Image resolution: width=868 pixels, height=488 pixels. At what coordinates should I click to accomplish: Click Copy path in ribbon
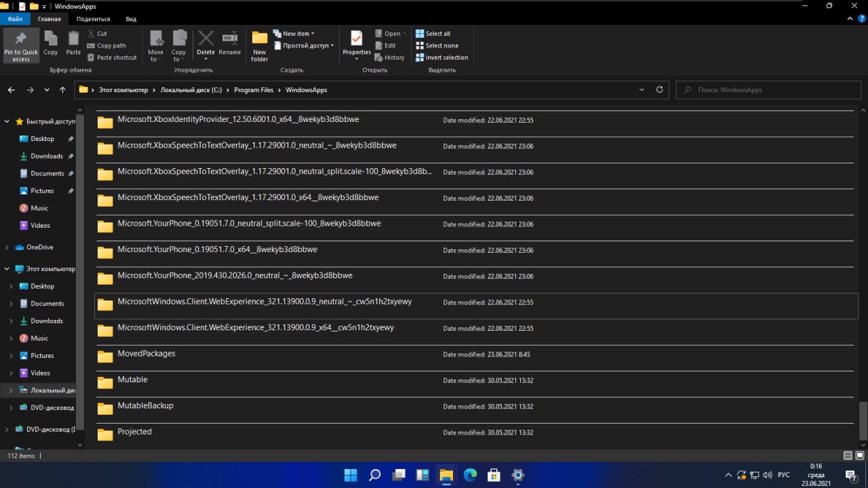[x=106, y=45]
